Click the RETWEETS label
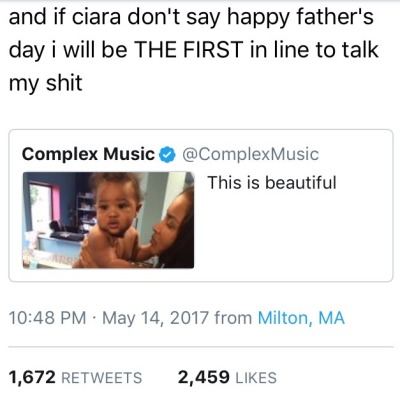This screenshot has width=400, height=401. point(102,378)
